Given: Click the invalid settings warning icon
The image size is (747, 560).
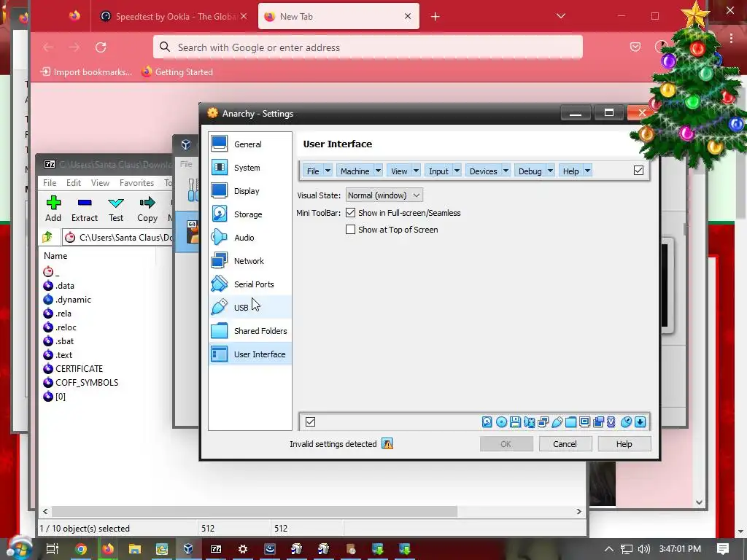Looking at the screenshot, I should coord(387,444).
